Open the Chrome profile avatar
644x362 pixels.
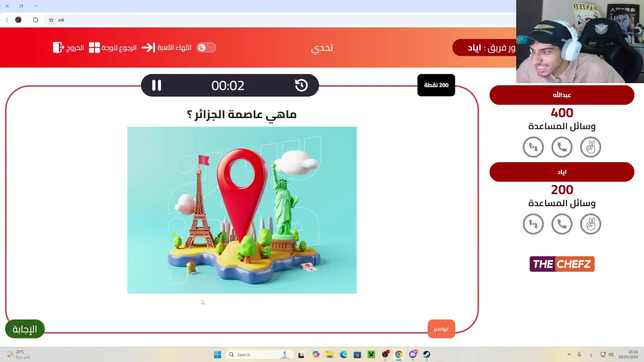[18, 20]
